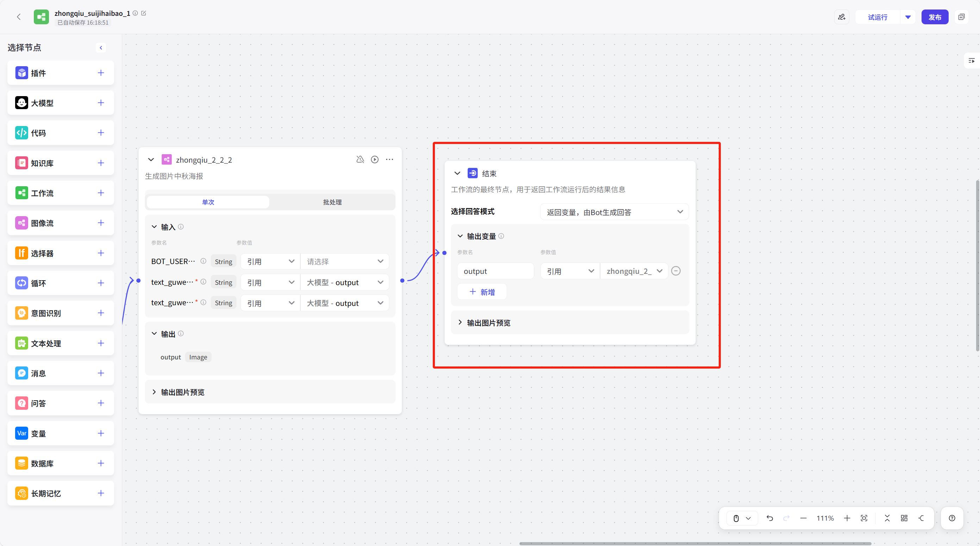Switch to 单次 mode tab
This screenshot has width=980, height=546.
(208, 202)
